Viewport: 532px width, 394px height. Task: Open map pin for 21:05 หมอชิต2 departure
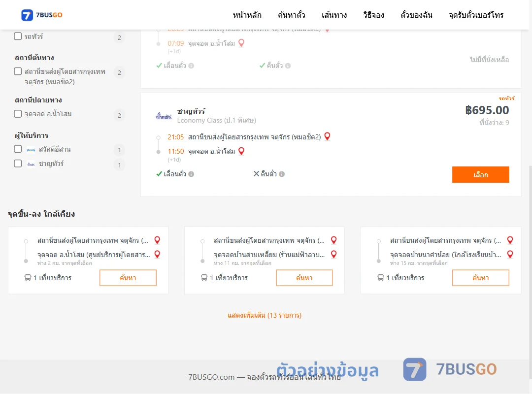click(328, 136)
